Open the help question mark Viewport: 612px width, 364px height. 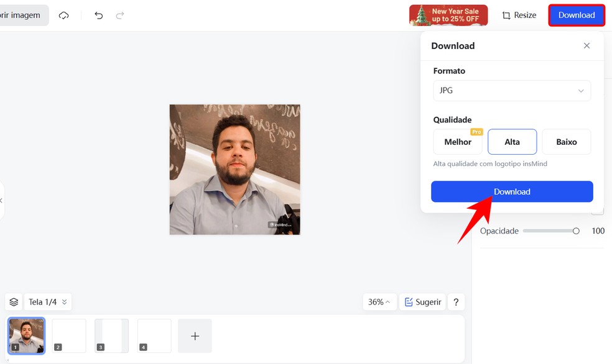(x=456, y=301)
